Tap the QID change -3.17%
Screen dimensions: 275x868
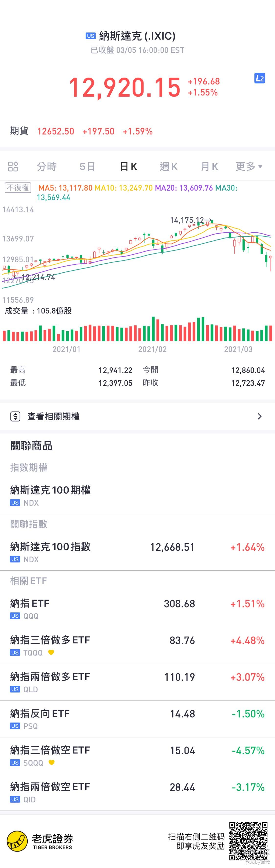248,787
